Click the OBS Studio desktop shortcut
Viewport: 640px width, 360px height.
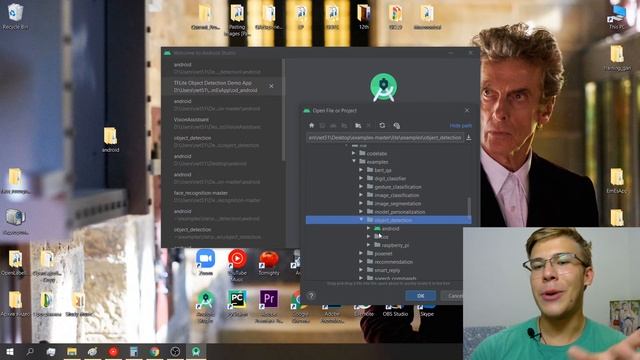click(x=395, y=311)
